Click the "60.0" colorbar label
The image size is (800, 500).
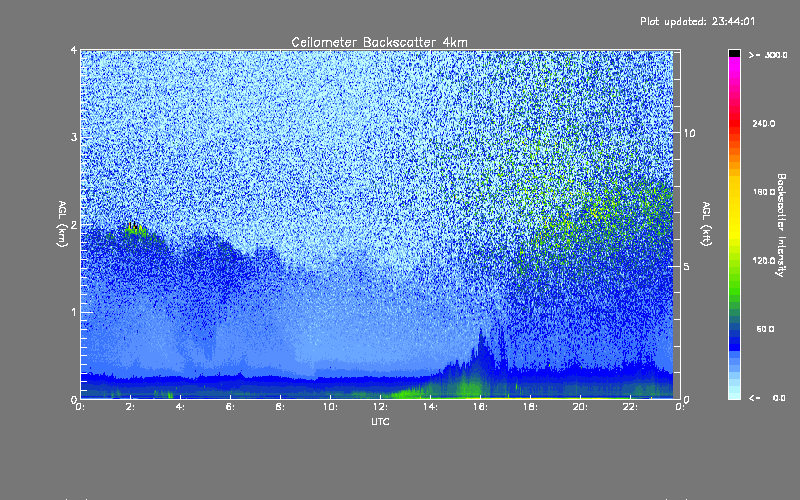coord(765,329)
